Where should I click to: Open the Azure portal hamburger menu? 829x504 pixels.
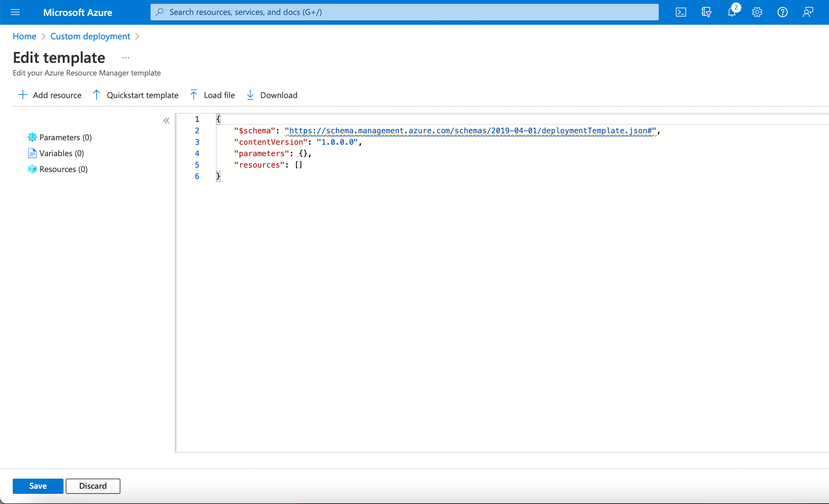[15, 12]
